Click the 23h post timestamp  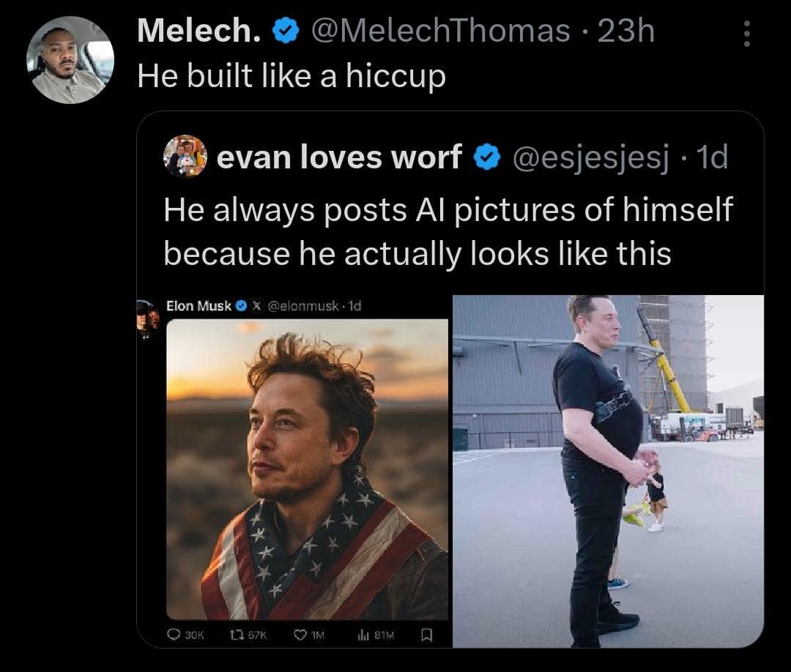(625, 31)
